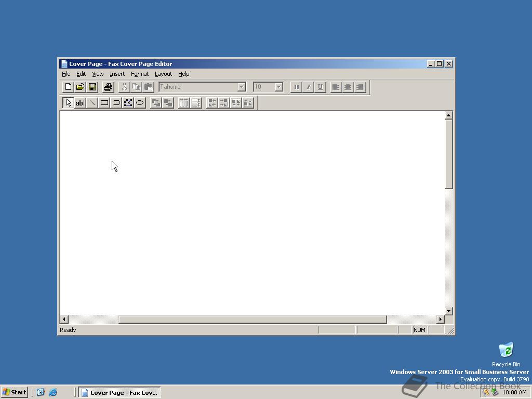The image size is (532, 399).
Task: Click inside the font size 10 field
Action: (x=264, y=87)
